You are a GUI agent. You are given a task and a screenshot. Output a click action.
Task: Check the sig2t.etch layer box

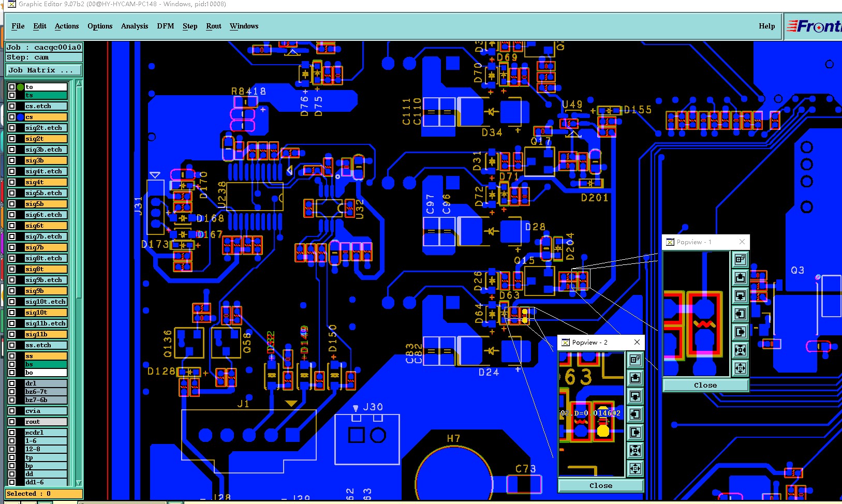pyautogui.click(x=12, y=128)
